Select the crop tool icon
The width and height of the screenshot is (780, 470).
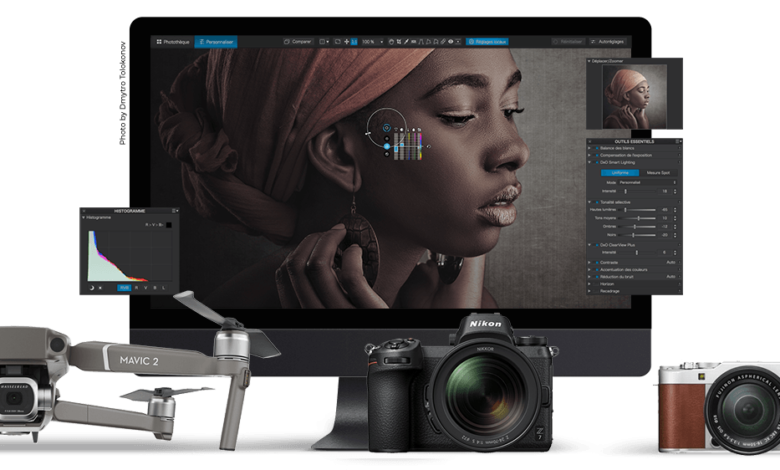coord(399,42)
